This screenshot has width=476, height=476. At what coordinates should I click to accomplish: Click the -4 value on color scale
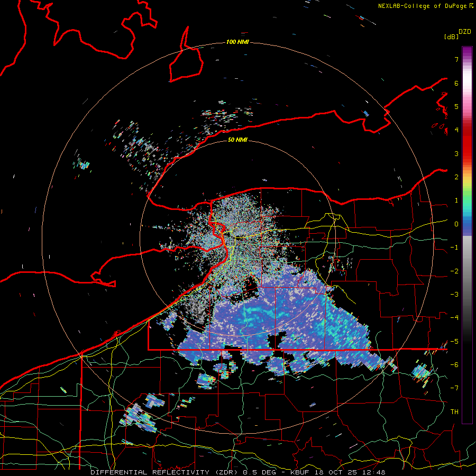(454, 318)
